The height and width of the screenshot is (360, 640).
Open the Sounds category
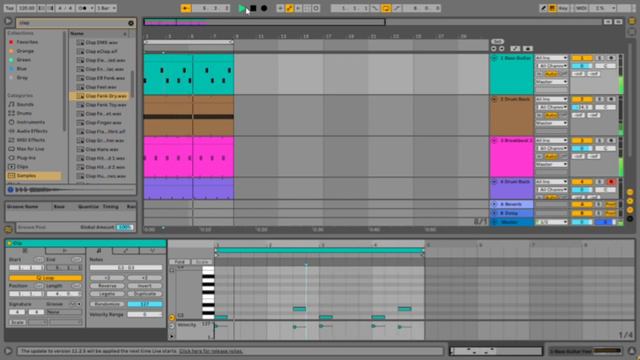click(24, 104)
